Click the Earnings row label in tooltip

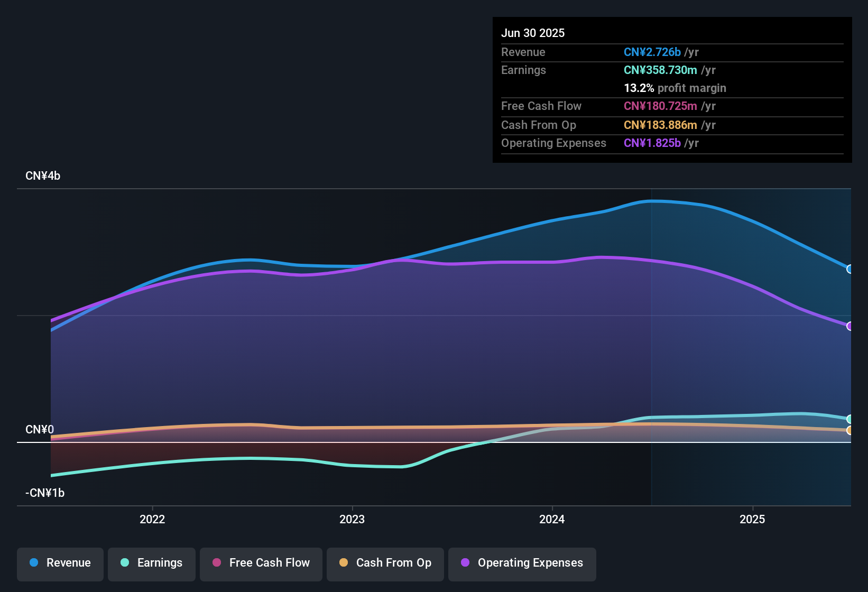[523, 70]
